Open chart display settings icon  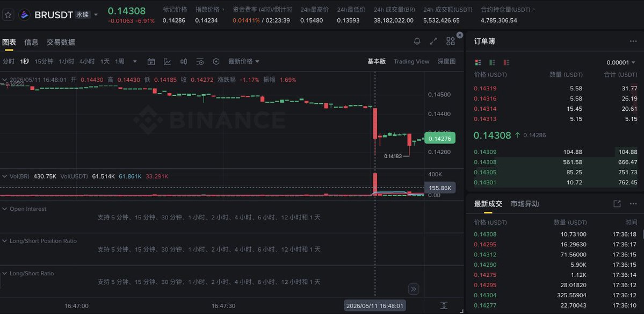click(200, 62)
